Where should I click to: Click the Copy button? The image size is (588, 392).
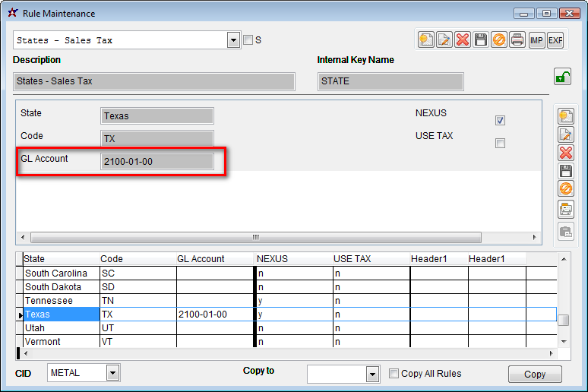535,374
